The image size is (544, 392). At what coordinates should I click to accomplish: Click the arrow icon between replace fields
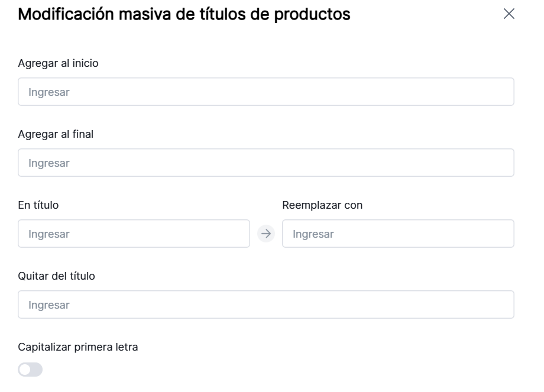(x=267, y=234)
